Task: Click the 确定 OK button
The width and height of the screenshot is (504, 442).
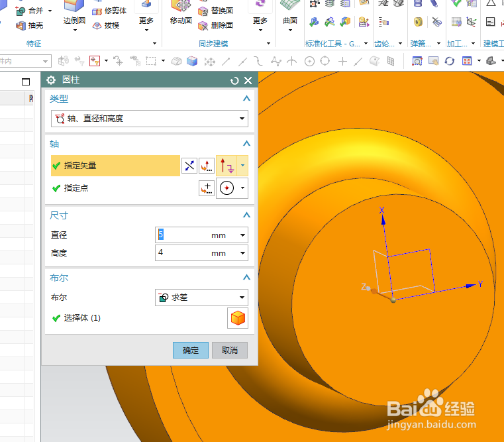Action: (191, 351)
